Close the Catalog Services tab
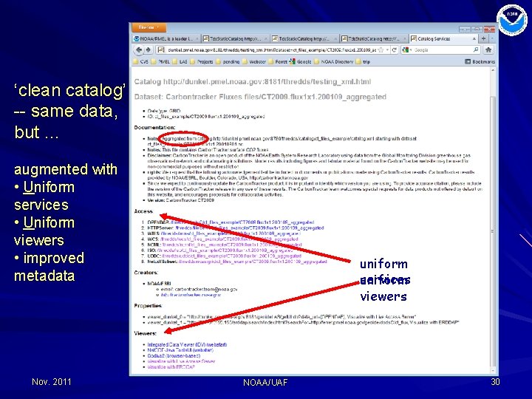 (x=474, y=38)
